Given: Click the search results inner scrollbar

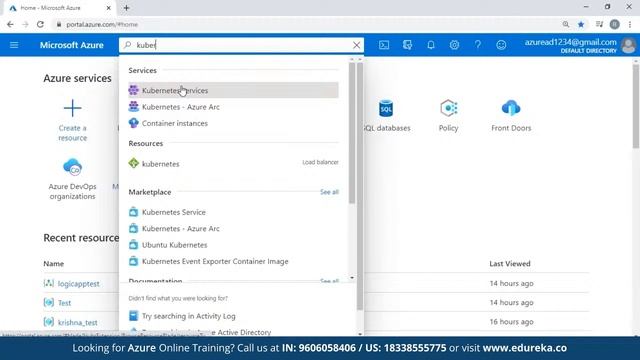Looking at the screenshot, I should [x=352, y=133].
